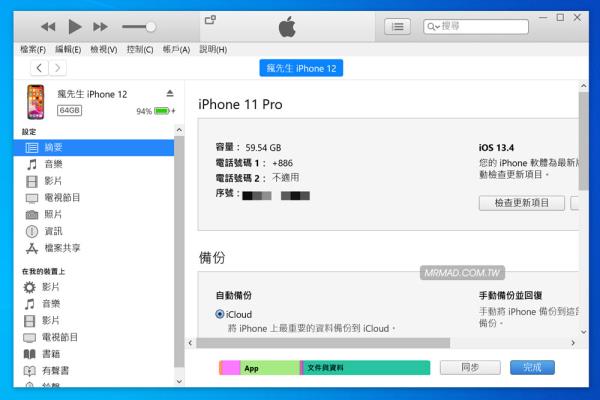Viewport: 600px width, 400px height.
Task: Select 資訊 in the sidebar
Action: [x=93, y=231]
